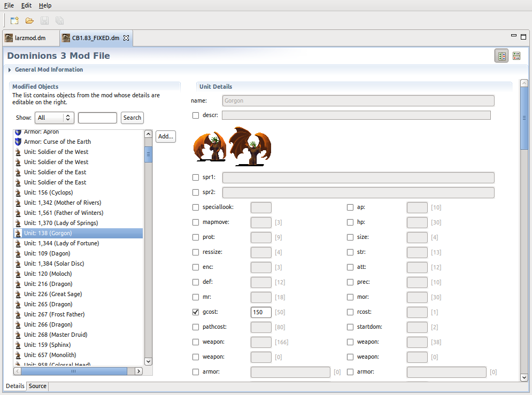This screenshot has height=395, width=532.
Task: Switch to vertical layout view icon
Action: [x=516, y=56]
